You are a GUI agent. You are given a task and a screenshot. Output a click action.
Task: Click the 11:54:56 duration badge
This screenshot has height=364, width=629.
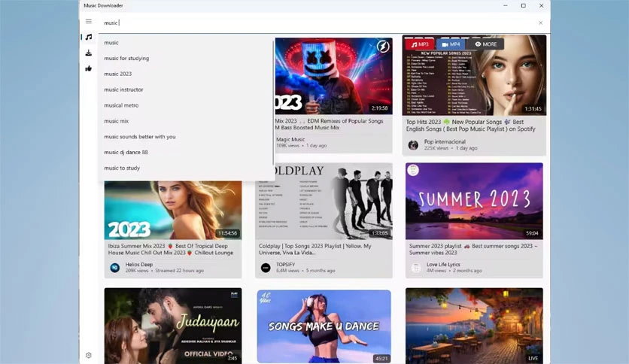click(x=227, y=233)
